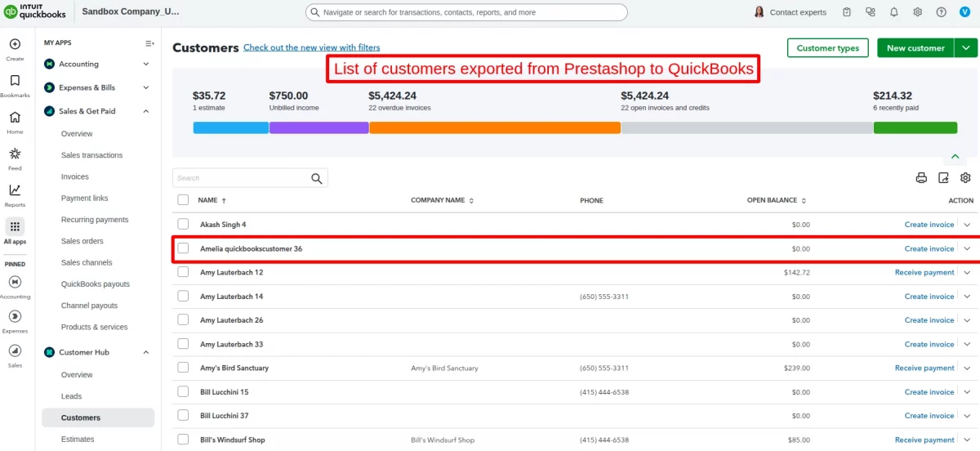The width and height of the screenshot is (980, 451).
Task: Open pinned Sales icon in left rail
Action: click(x=15, y=351)
